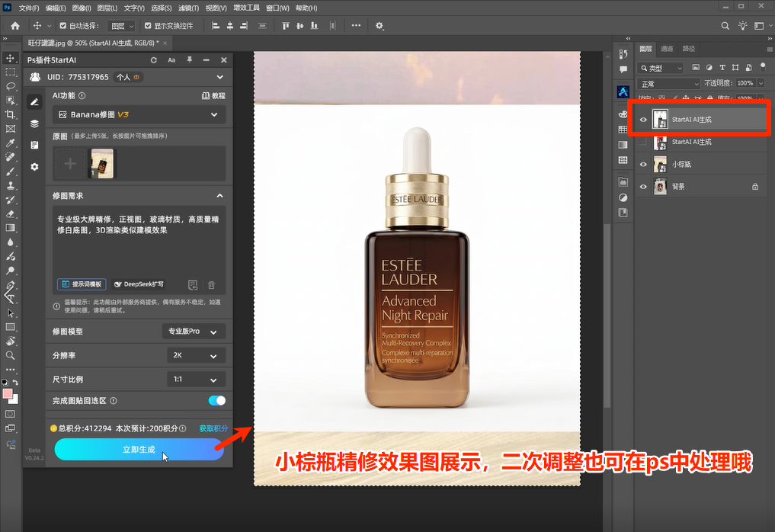
Task: Select the Move tool in the toolbar
Action: click(10, 58)
